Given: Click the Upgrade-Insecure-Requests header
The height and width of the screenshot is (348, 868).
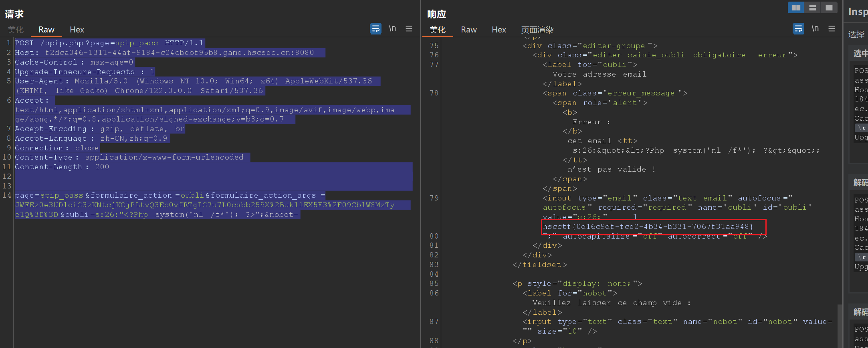Looking at the screenshot, I should click(x=85, y=72).
